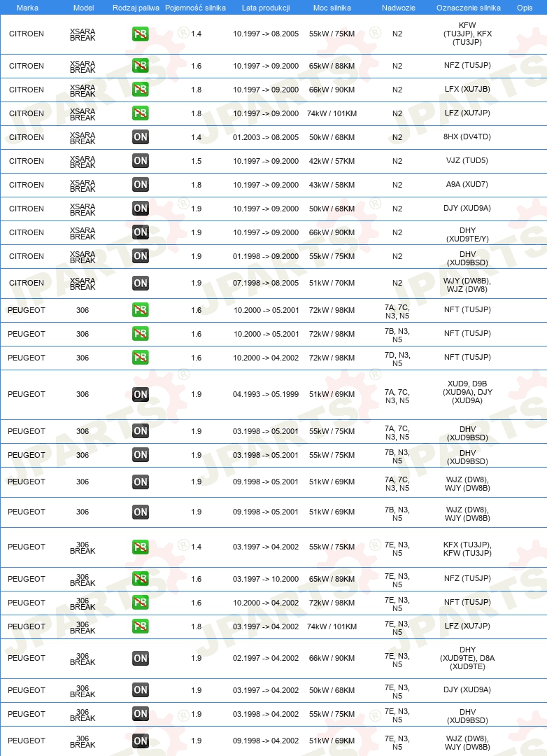Click ON icon in Citroen 51kW / 70KM row

point(140,283)
